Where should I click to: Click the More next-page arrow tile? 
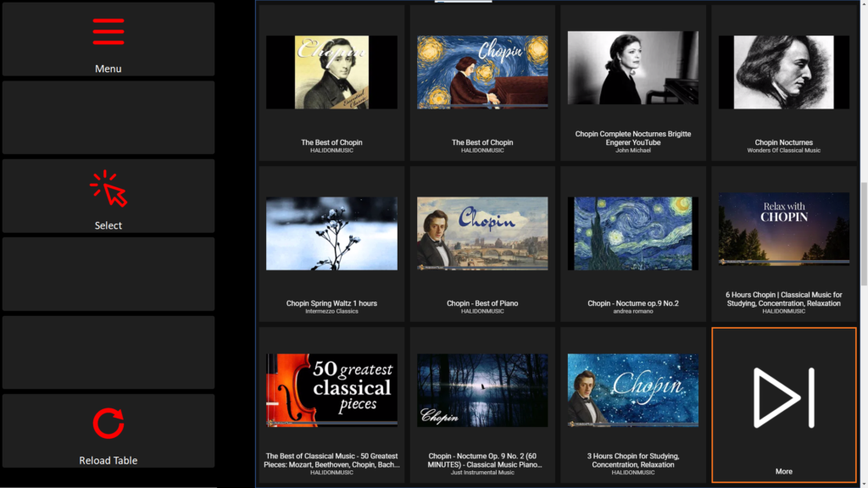point(784,405)
